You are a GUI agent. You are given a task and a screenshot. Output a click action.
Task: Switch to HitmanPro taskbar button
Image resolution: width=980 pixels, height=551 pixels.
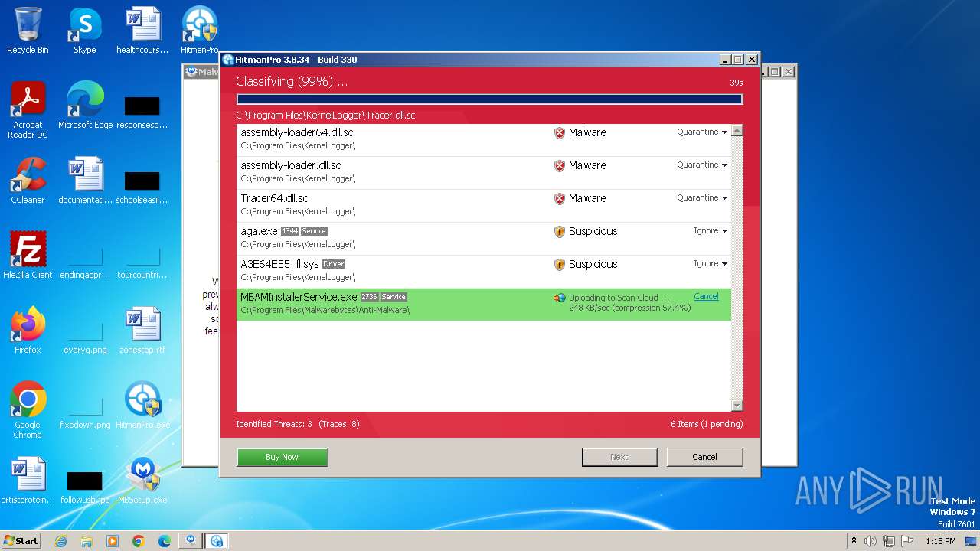pos(217,541)
